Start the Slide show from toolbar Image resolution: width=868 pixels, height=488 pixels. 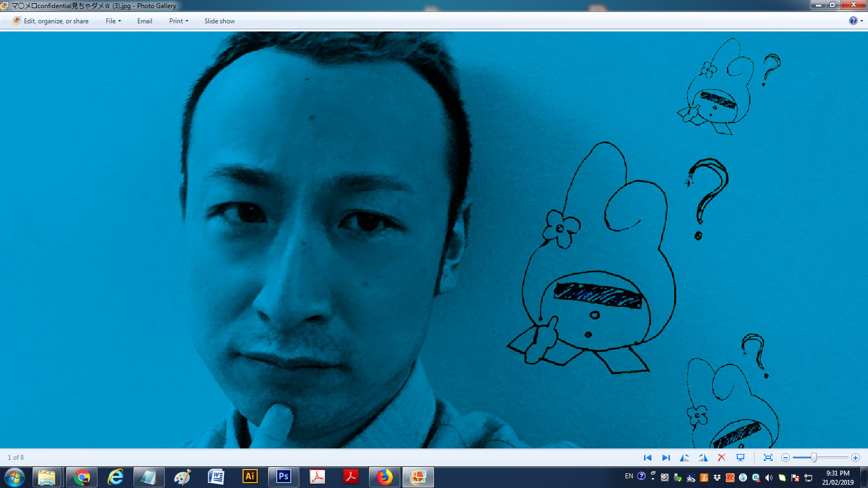pos(220,21)
